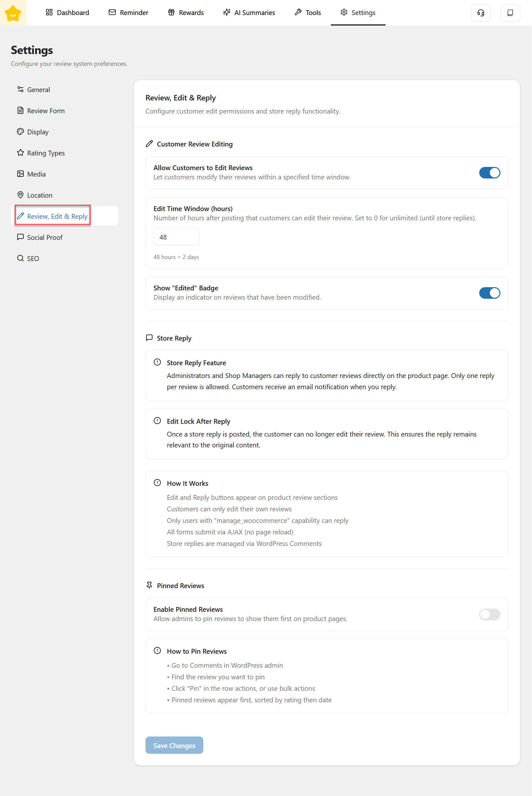The width and height of the screenshot is (532, 796).
Task: Click the documentation book icon
Action: 510,13
